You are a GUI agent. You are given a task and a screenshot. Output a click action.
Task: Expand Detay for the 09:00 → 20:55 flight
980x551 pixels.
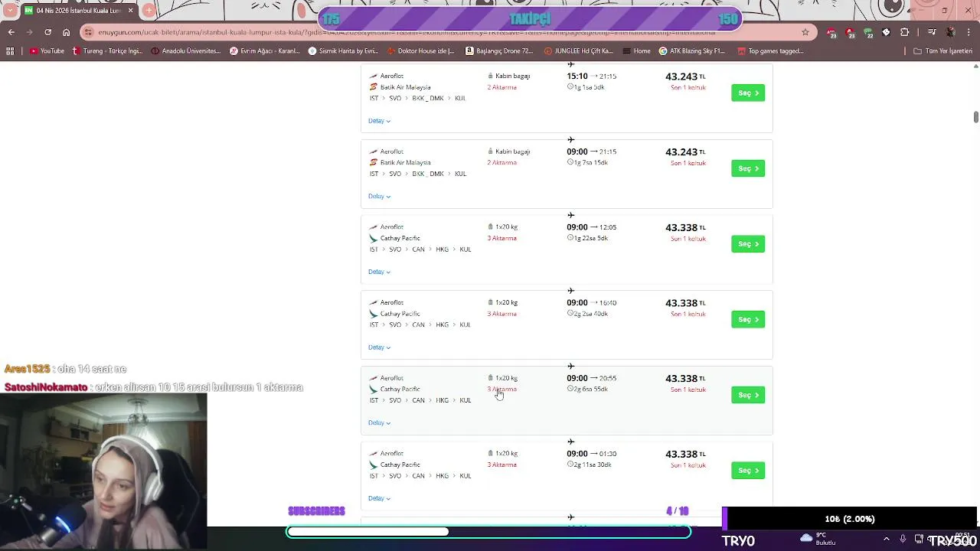point(379,423)
